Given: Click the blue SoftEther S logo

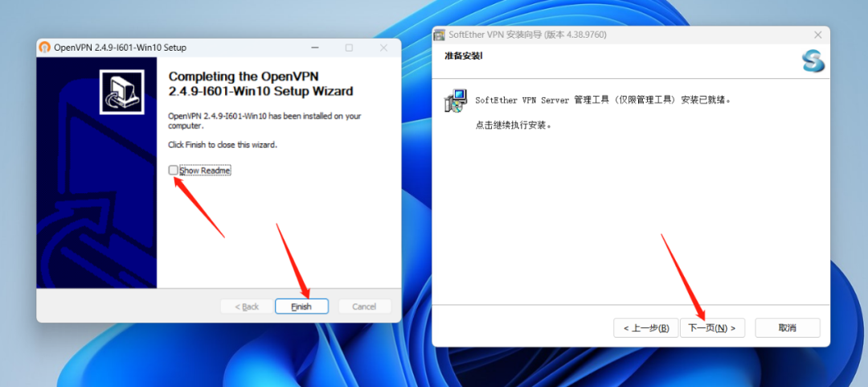Looking at the screenshot, I should (813, 61).
